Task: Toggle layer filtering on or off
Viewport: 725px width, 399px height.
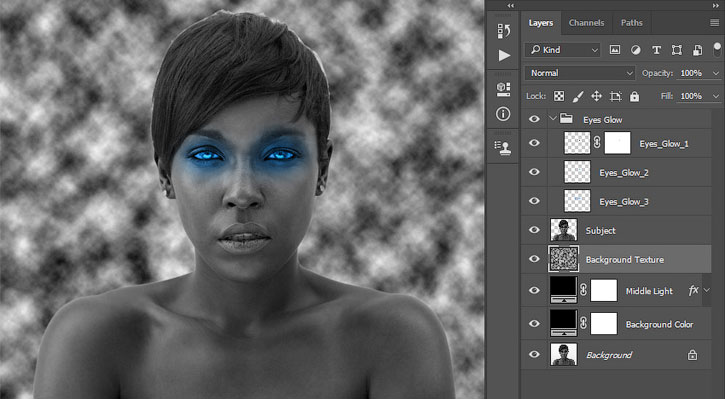Action: (x=717, y=49)
